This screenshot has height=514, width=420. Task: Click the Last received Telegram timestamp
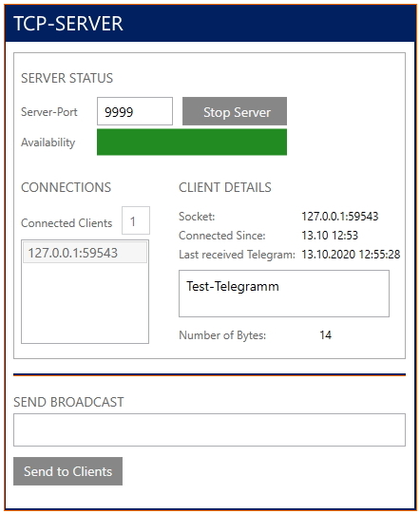[351, 255]
